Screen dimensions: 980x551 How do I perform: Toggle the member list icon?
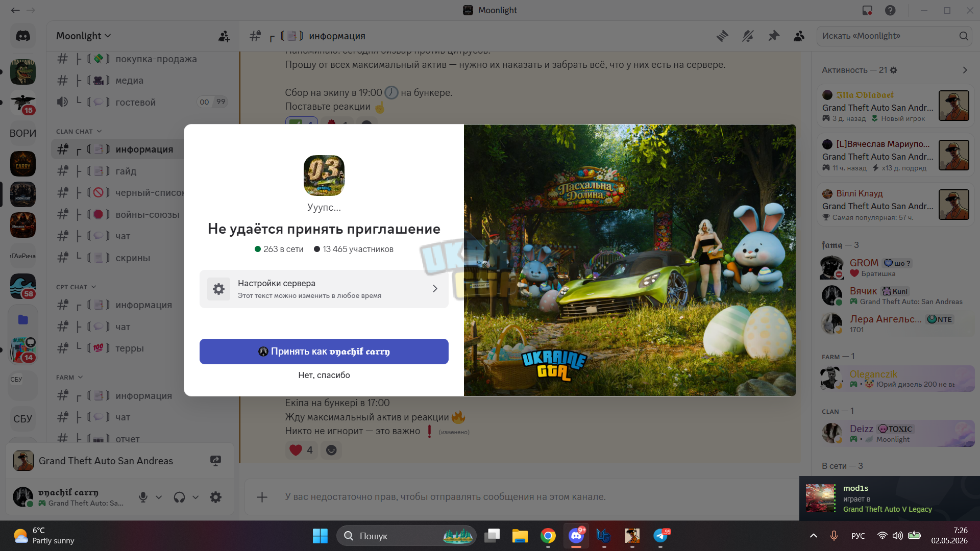point(799,36)
